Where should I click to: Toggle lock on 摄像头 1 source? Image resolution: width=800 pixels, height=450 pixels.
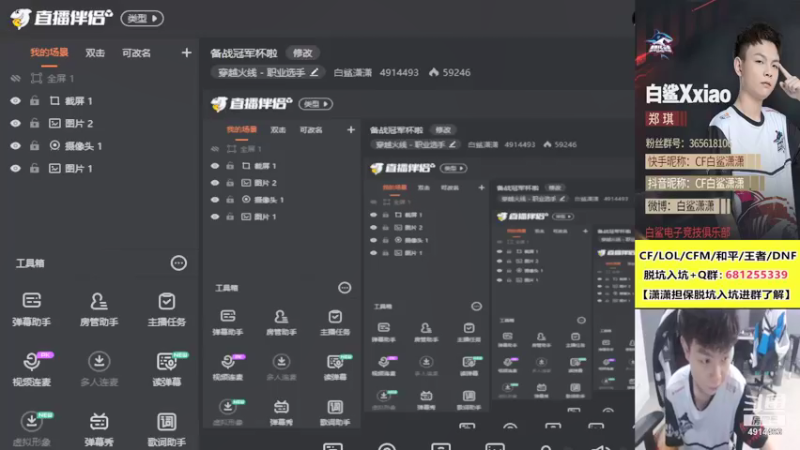(34, 145)
